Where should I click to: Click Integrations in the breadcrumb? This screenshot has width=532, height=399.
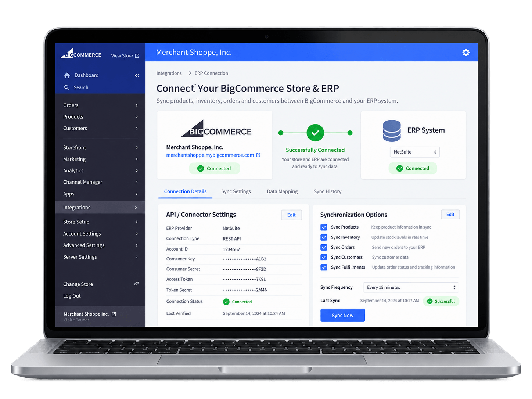[169, 73]
